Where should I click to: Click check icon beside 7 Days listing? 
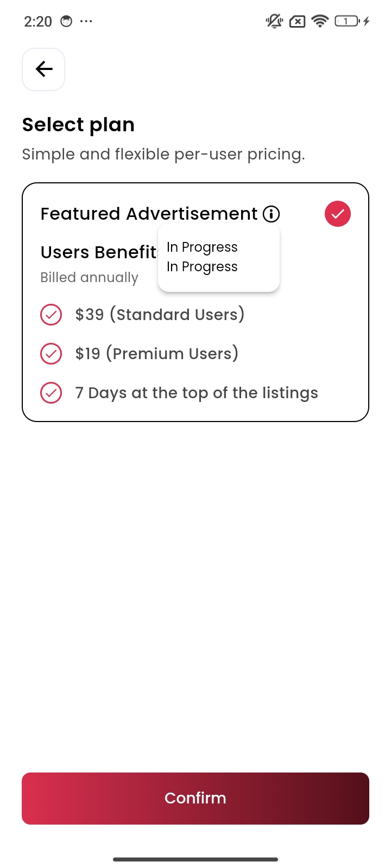pyautogui.click(x=51, y=393)
